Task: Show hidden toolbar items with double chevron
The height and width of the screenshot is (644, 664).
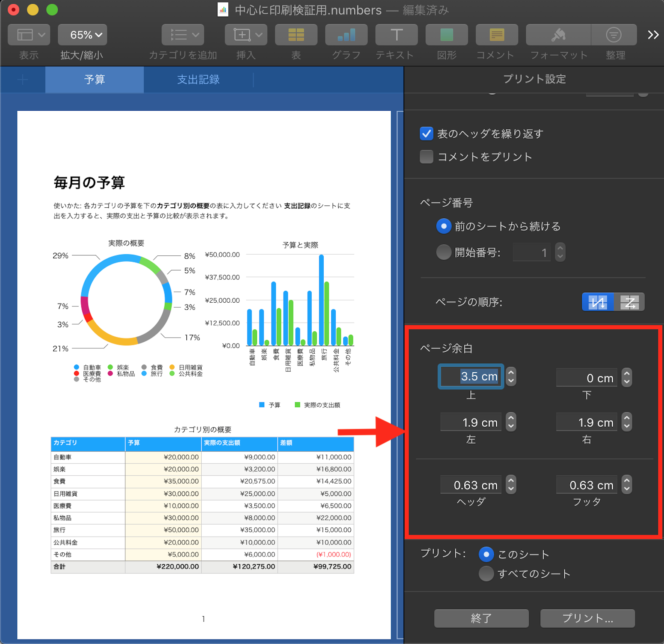Action: click(653, 35)
